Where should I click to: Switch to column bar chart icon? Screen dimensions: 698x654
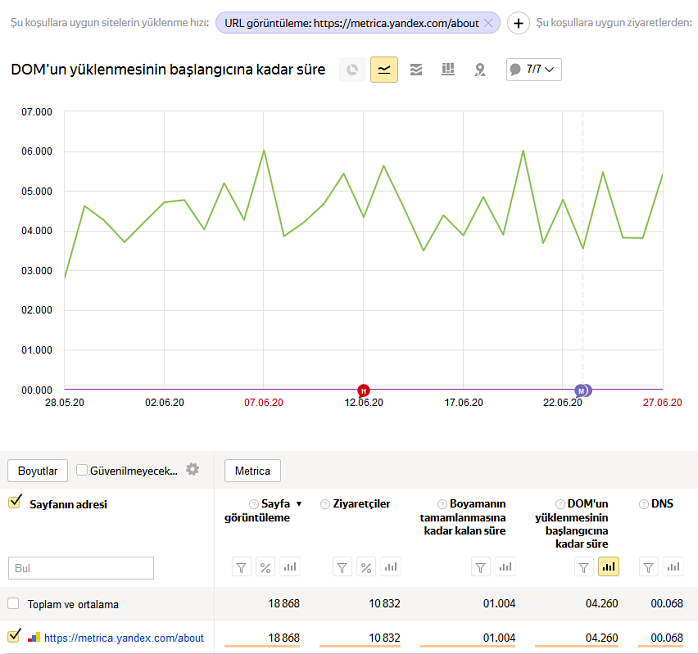coord(448,69)
